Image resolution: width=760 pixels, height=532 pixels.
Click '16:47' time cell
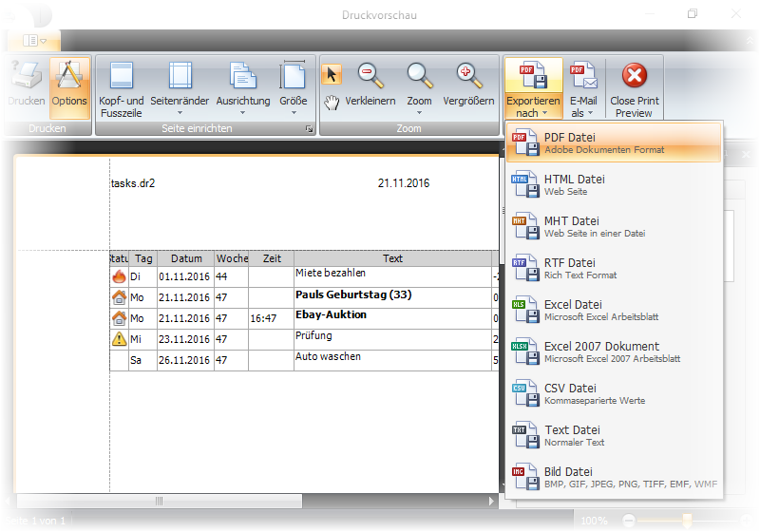(x=272, y=318)
